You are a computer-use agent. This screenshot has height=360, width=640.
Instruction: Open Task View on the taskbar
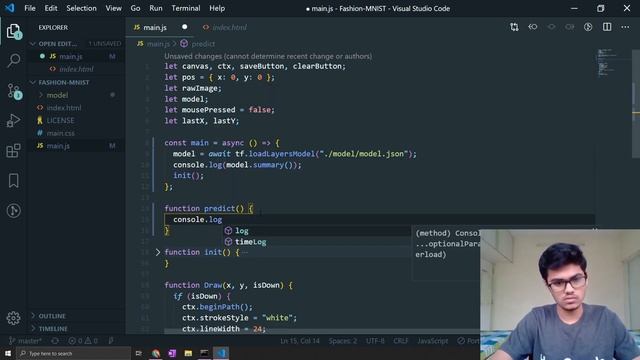point(139,353)
